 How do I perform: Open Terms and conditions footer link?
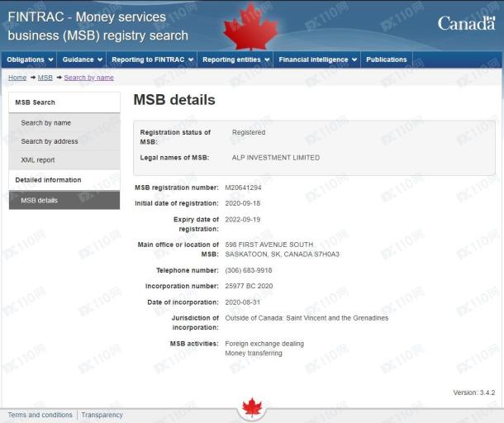(x=40, y=415)
